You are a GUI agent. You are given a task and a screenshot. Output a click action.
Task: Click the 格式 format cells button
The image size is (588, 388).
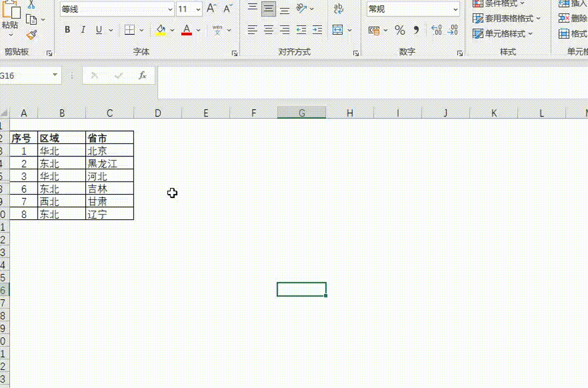[573, 34]
